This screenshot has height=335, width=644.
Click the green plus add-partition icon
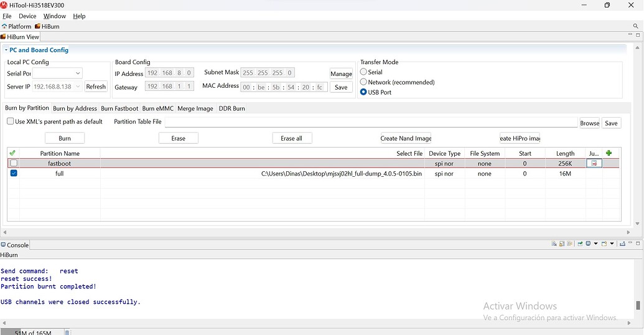609,153
